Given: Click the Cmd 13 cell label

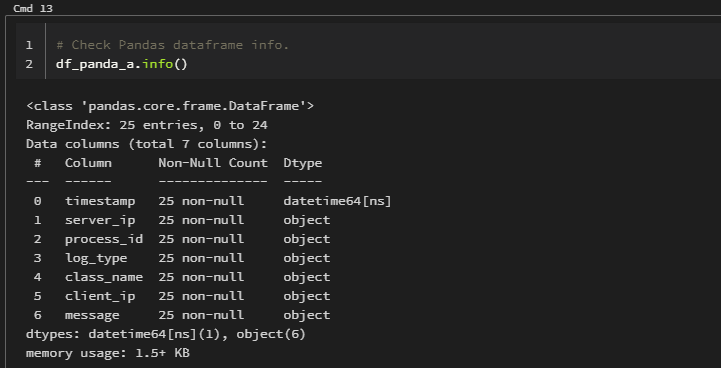Looking at the screenshot, I should [x=33, y=8].
